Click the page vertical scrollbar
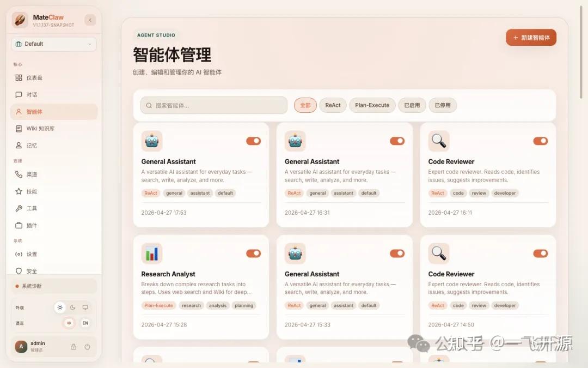Viewport: 588px width, 368px height. coord(581,51)
